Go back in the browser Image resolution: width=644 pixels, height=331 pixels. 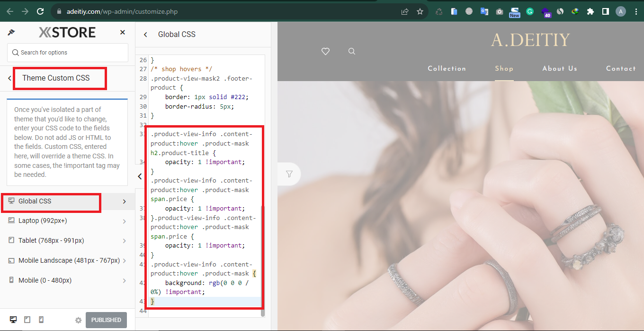[10, 11]
